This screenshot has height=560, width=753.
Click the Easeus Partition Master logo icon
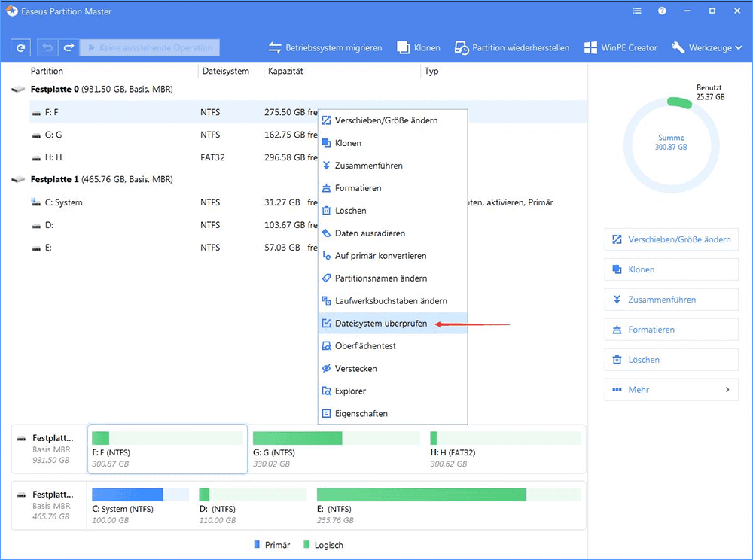[x=11, y=11]
